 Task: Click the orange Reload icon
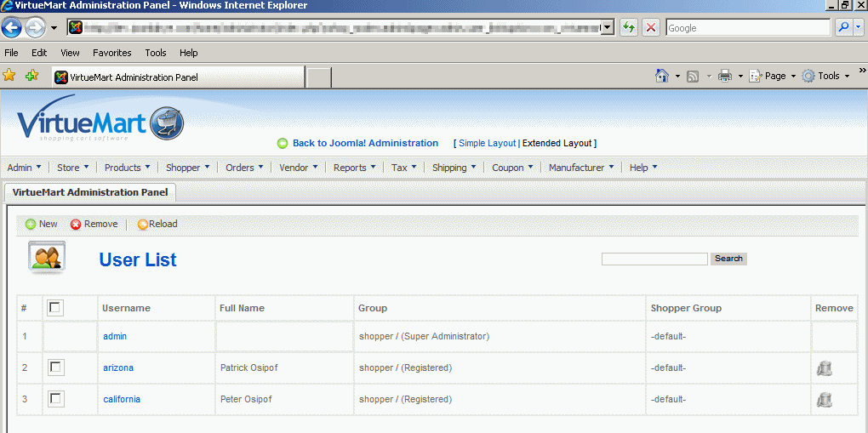(143, 225)
